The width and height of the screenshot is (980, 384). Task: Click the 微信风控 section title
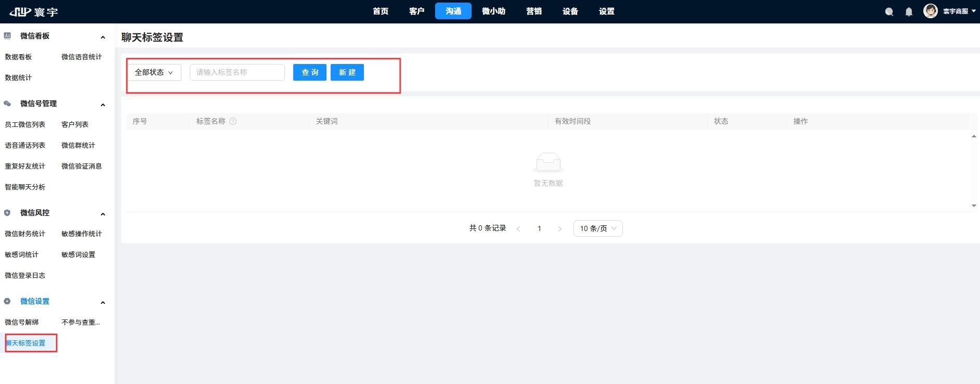(35, 213)
